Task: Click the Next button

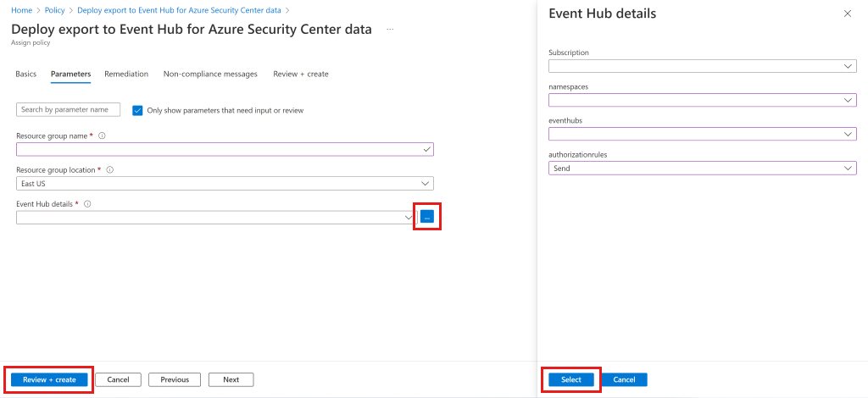Action: pos(231,379)
